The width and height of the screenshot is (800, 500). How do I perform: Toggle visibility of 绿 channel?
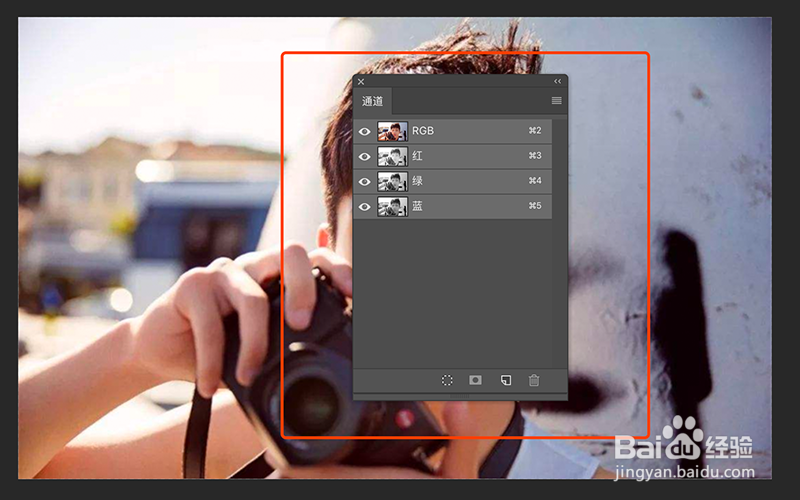pos(364,181)
